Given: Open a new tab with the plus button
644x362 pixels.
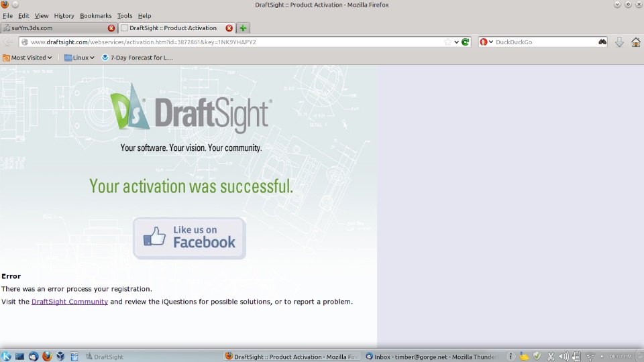Looking at the screenshot, I should pyautogui.click(x=243, y=28).
